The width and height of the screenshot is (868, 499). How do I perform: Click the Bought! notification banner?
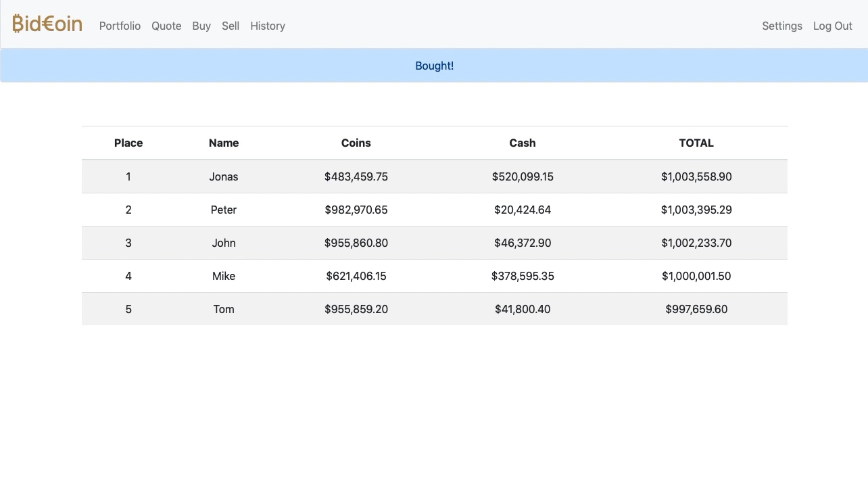tap(434, 66)
